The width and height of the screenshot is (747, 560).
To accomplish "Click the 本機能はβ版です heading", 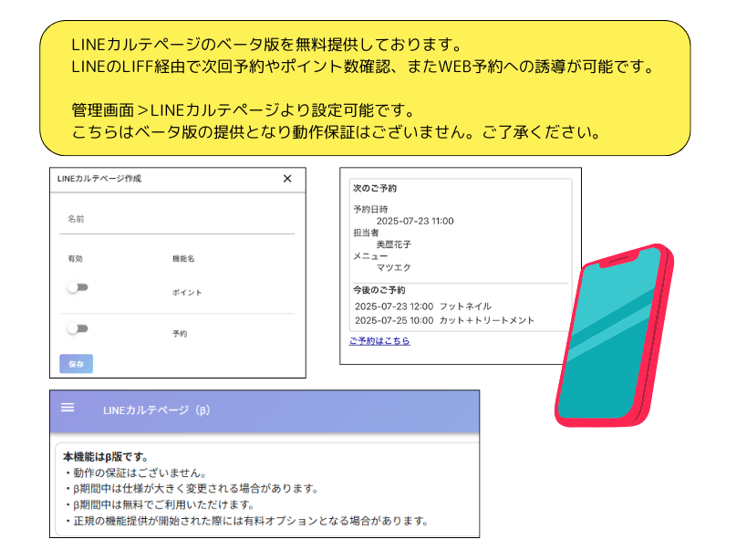I will [106, 457].
